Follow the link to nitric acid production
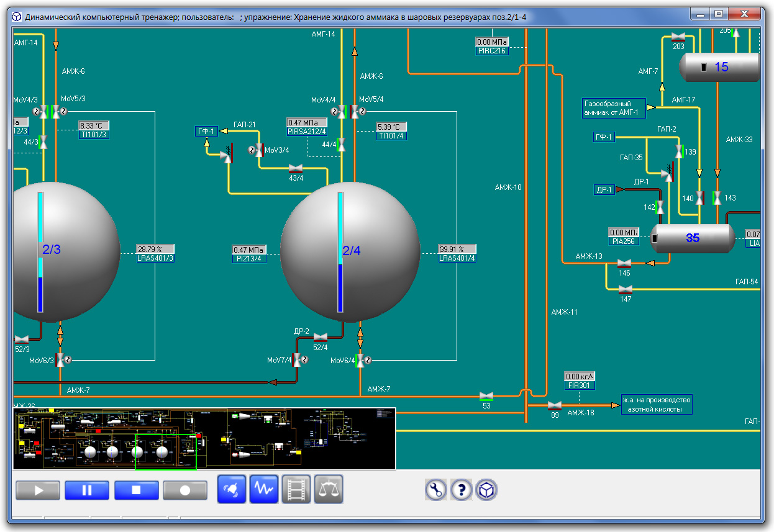Image resolution: width=774 pixels, height=532 pixels. click(657, 405)
